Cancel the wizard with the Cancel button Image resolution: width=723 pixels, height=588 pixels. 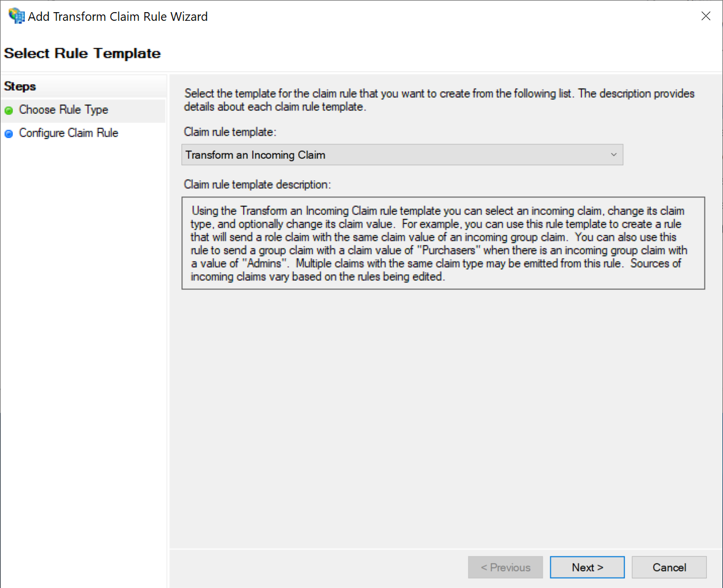(x=669, y=567)
